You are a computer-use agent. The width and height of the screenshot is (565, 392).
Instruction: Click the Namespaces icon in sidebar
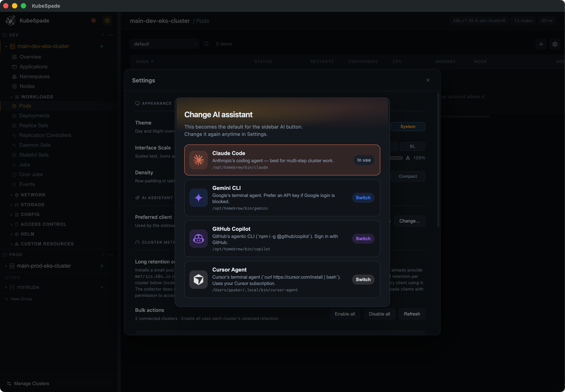click(14, 77)
